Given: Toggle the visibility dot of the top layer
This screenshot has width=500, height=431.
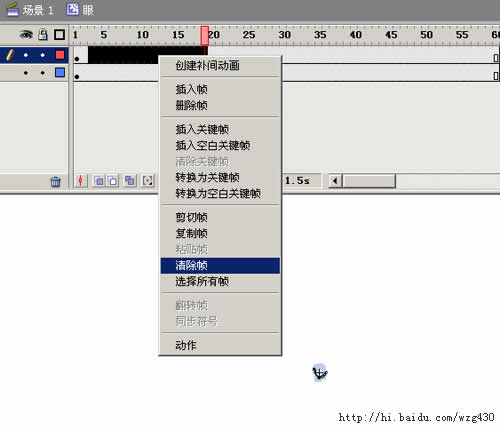Looking at the screenshot, I should (x=26, y=55).
